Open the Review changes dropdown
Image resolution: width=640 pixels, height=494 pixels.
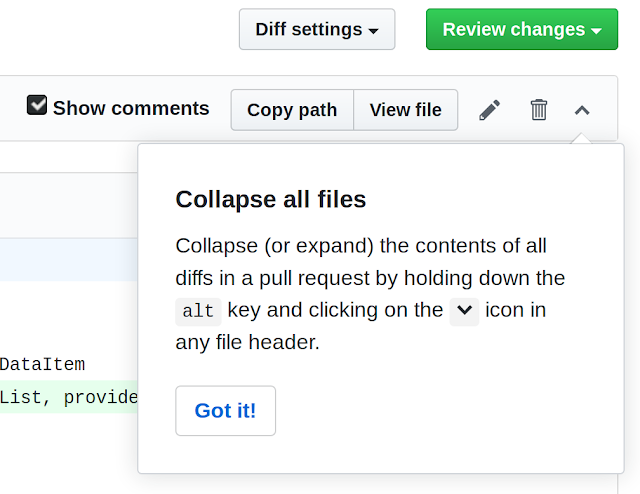pyautogui.click(x=522, y=29)
